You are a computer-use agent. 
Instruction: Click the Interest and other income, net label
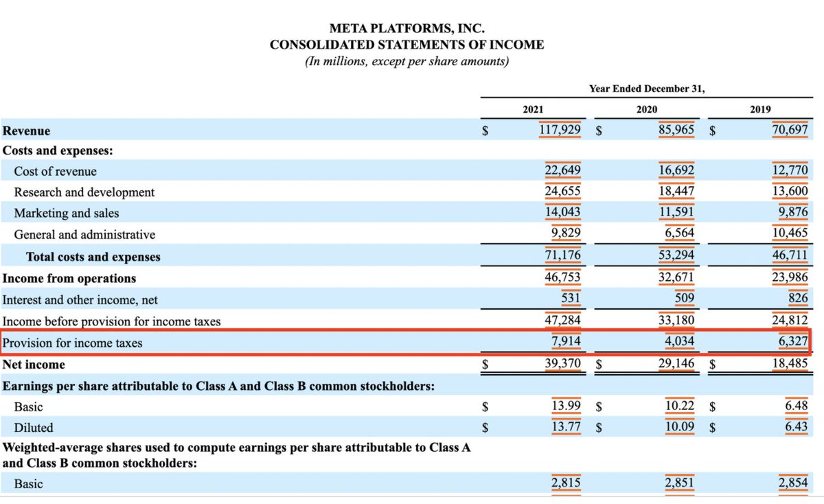click(80, 300)
